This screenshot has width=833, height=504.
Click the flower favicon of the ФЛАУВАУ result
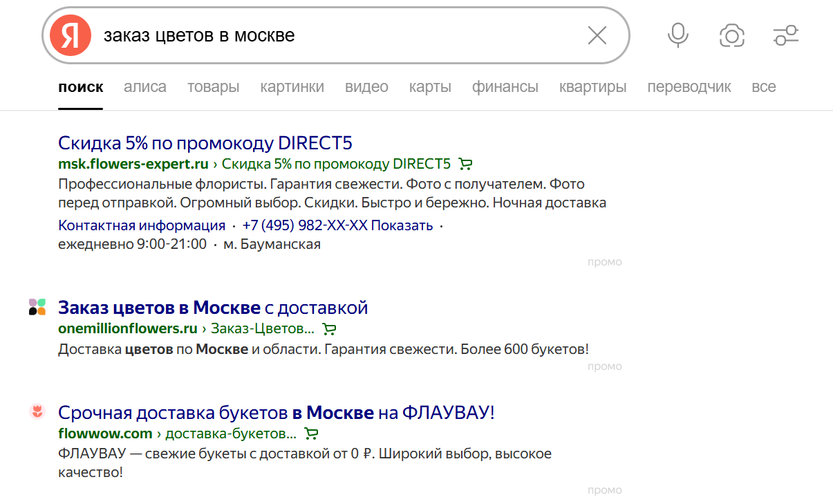tap(36, 411)
